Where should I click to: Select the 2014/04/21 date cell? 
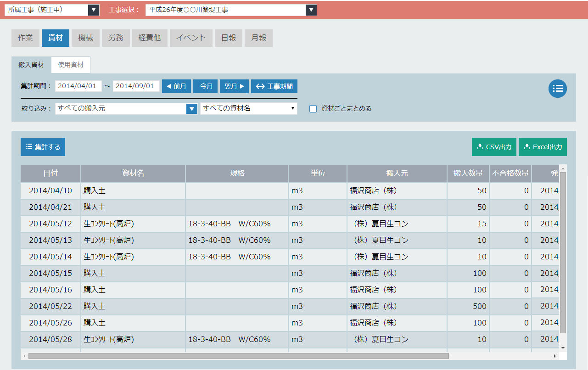point(50,207)
